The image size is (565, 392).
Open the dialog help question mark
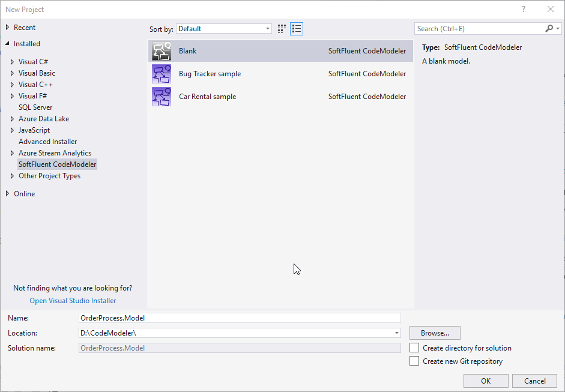(x=524, y=9)
